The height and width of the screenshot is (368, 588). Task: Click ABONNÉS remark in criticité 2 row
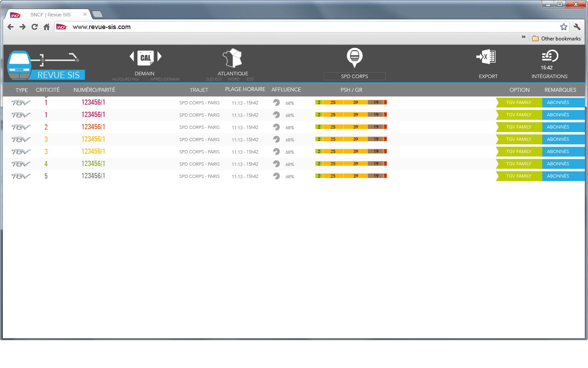coord(564,127)
